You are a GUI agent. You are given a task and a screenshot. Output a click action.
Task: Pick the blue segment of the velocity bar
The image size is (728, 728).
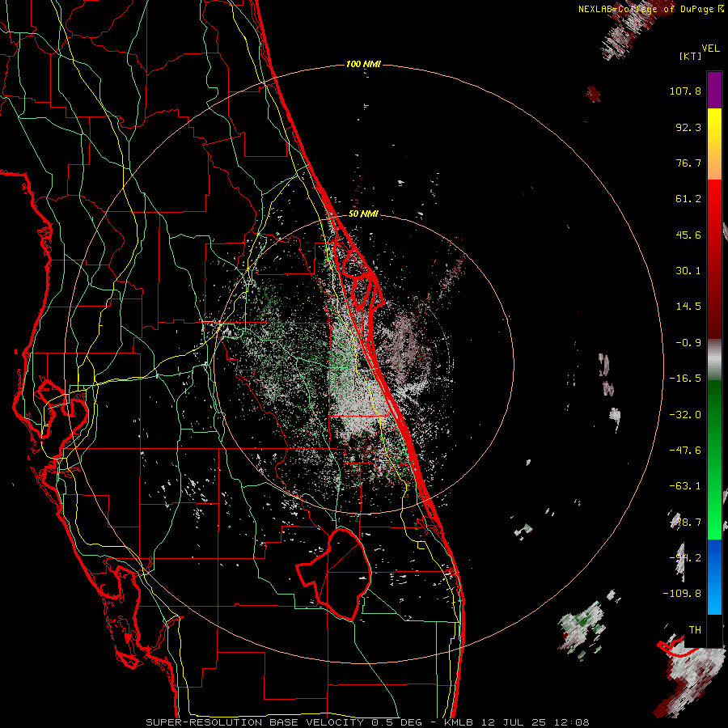(714, 577)
